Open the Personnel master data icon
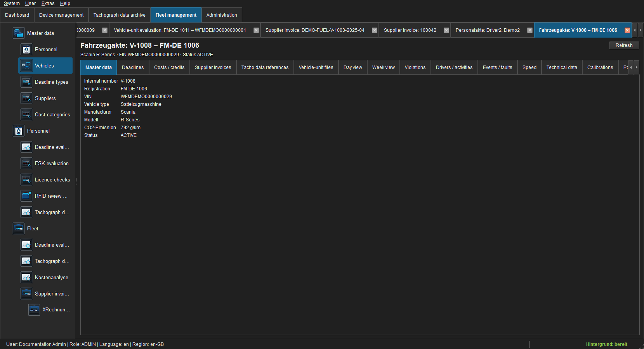The width and height of the screenshot is (644, 349). [26, 49]
